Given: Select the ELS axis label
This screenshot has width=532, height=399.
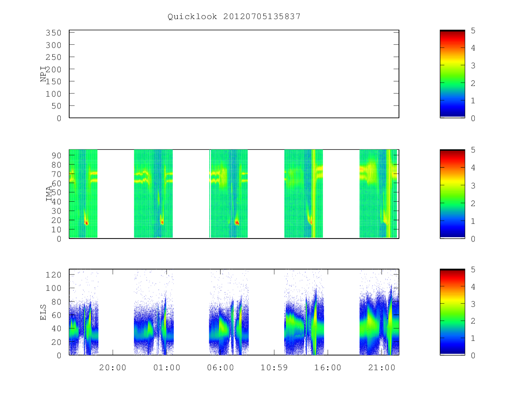Looking at the screenshot, I should click(x=43, y=312).
